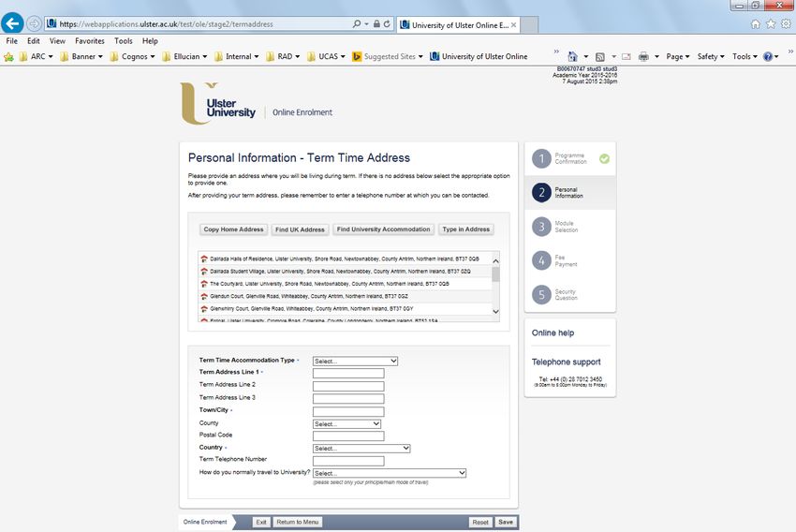Click the Refresh icon in address bar

387,23
